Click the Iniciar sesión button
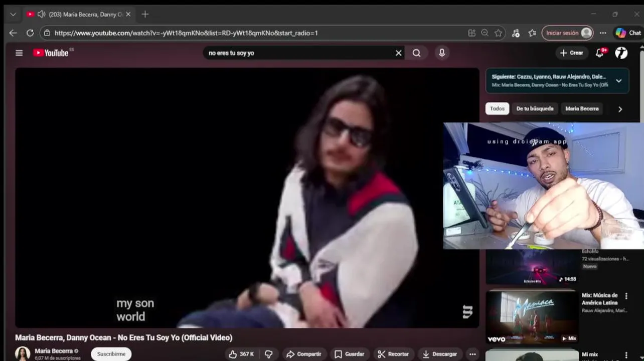This screenshot has height=361, width=644. (568, 33)
